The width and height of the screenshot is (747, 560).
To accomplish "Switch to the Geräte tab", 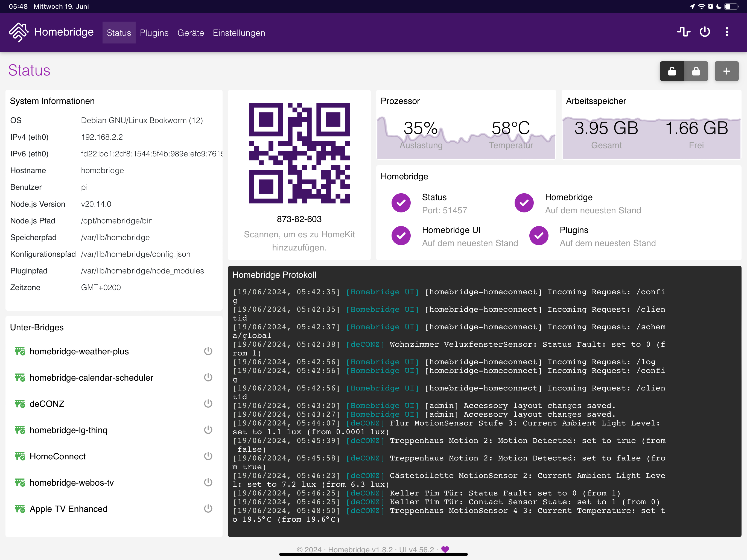I will [x=191, y=33].
